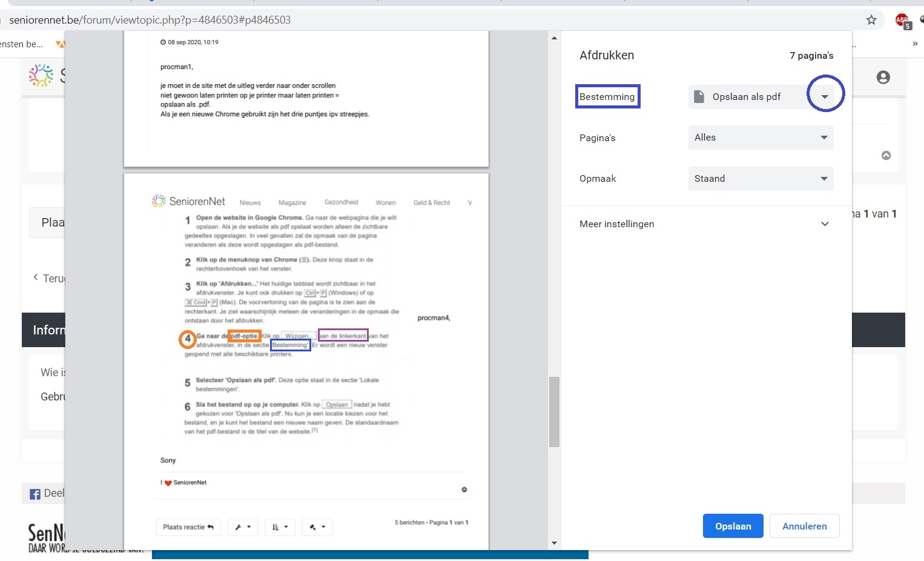Screen dimensions: 924x561
Task: Open the Adblock Plus extension icon
Action: coord(902,21)
